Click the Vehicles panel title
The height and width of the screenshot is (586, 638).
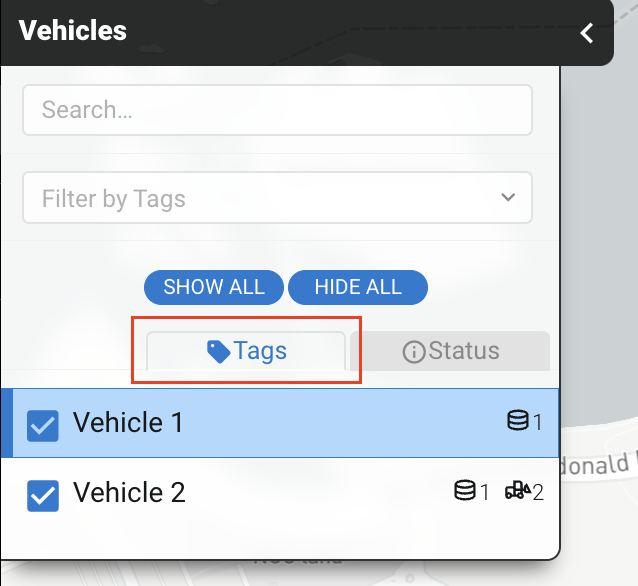[x=73, y=31]
